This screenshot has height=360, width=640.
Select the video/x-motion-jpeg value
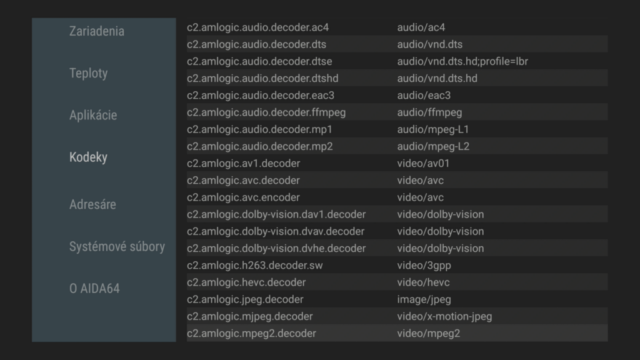point(444,316)
